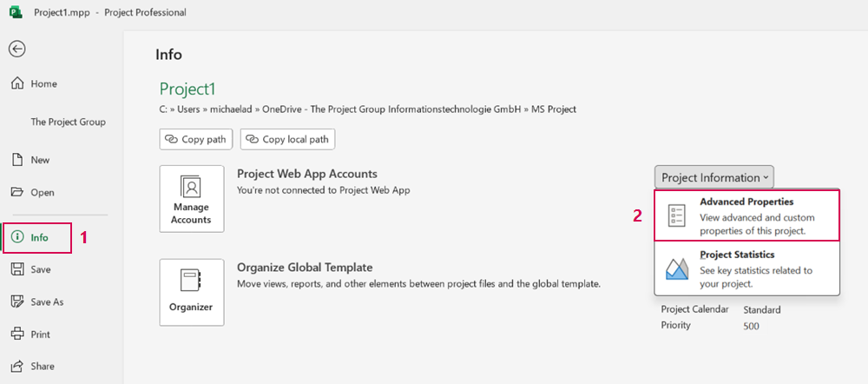Screen dimensions: 868x384
Task: Open the Organizer button
Action: pyautogui.click(x=192, y=293)
